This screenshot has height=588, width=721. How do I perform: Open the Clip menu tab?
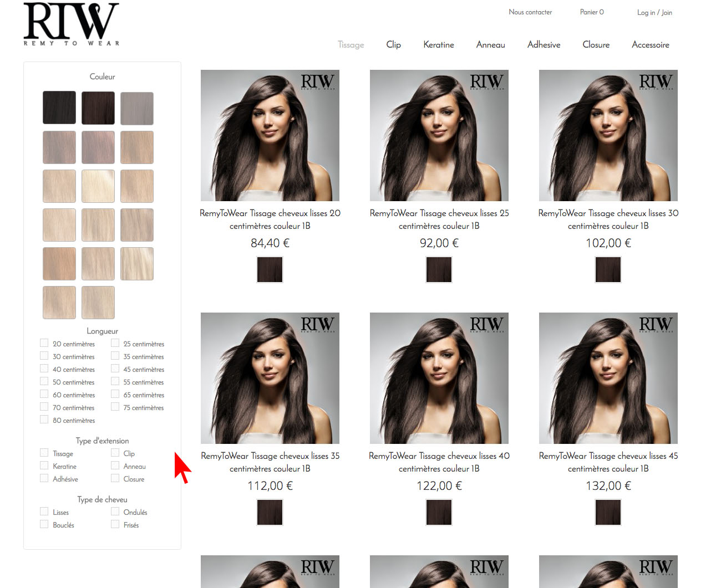pos(394,45)
